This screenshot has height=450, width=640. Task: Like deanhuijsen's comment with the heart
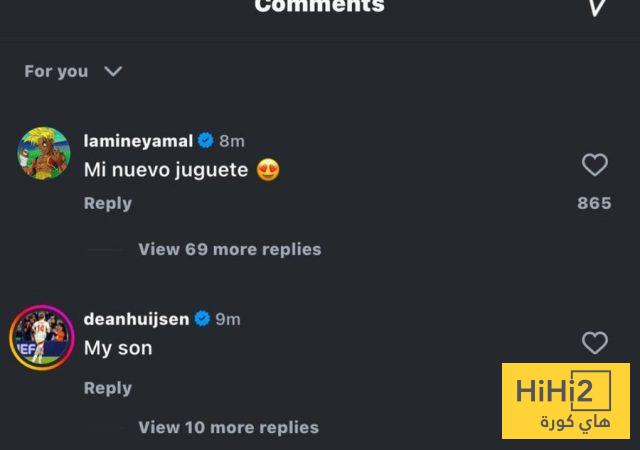[595, 343]
